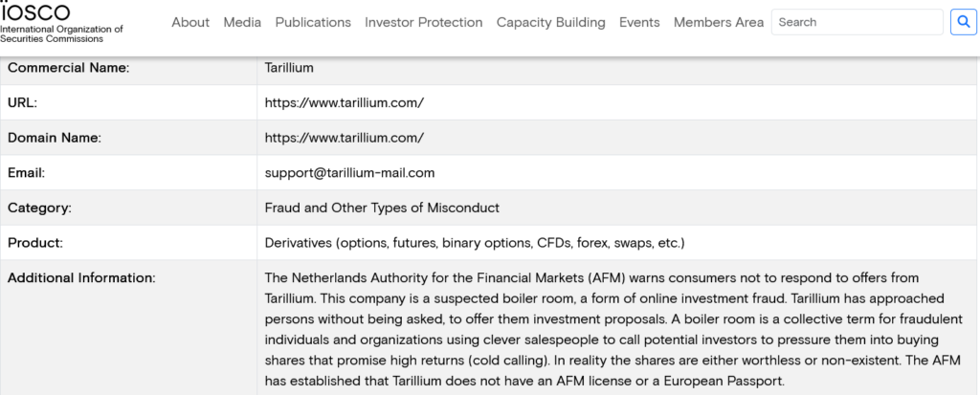Click the Commercial Name value Tarillium
Screen dimensions: 980x395
(x=289, y=68)
